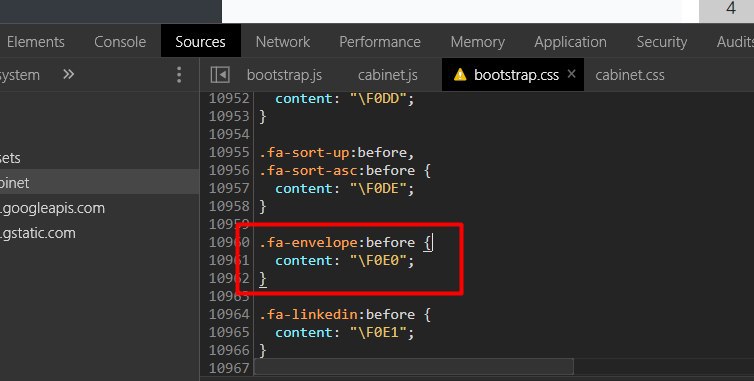Click line number 10966 in gutter
This screenshot has width=754, height=381.
(229, 350)
